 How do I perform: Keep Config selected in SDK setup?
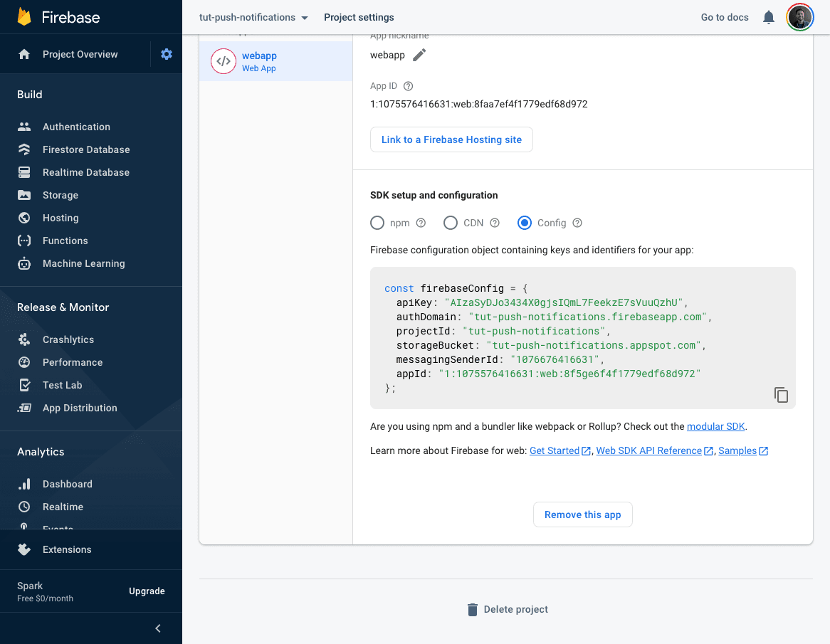point(524,223)
